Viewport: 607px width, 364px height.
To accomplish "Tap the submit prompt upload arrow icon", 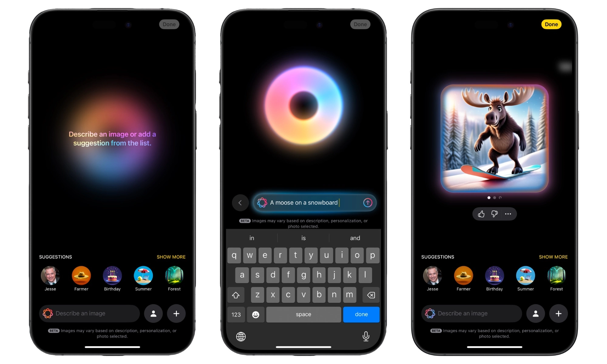I will (368, 203).
